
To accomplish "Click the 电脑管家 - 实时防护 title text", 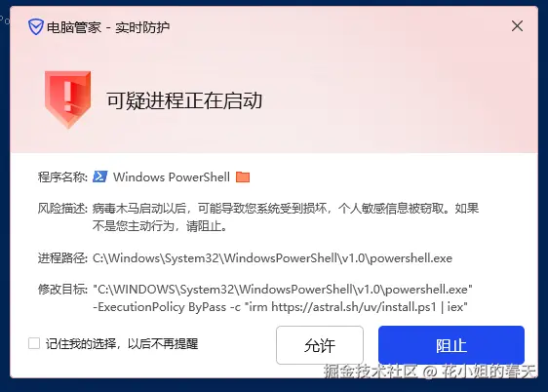I will click(x=108, y=27).
